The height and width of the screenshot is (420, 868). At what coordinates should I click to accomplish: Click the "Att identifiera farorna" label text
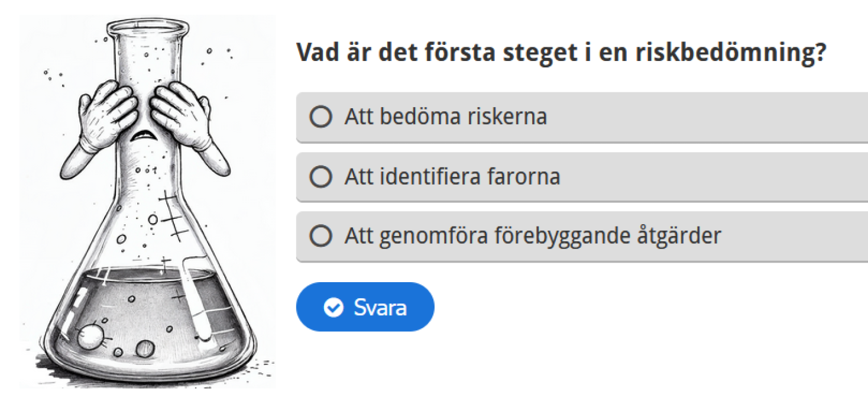452,176
